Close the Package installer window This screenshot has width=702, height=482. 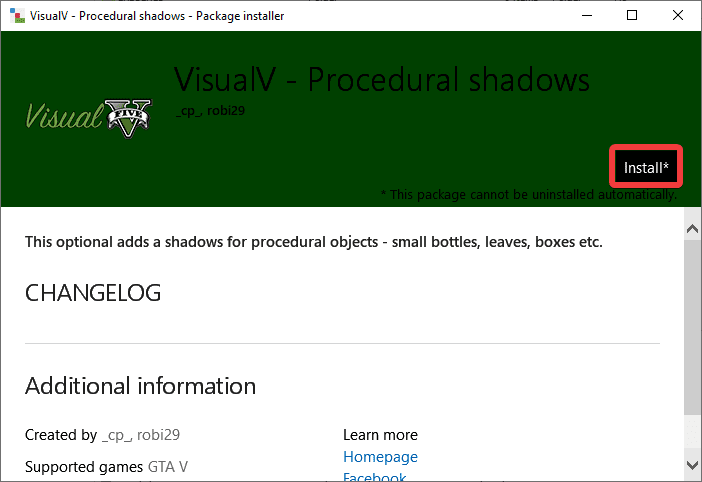tap(678, 15)
